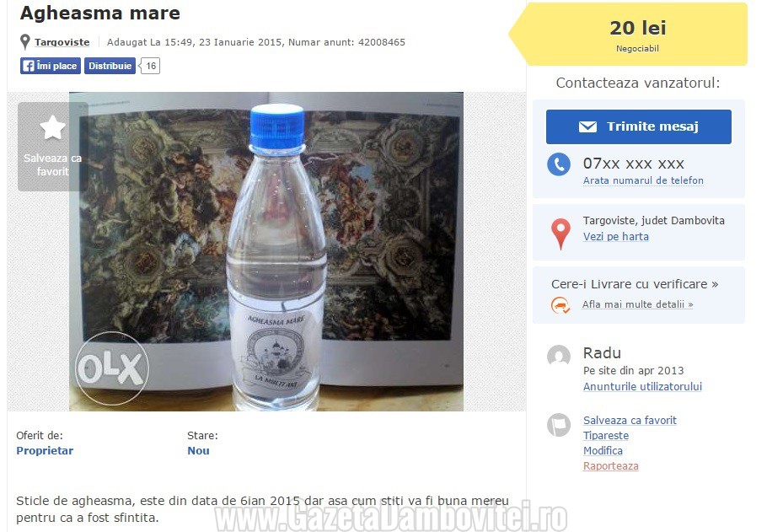
Task: Click the blue phone icon
Action: click(x=559, y=164)
